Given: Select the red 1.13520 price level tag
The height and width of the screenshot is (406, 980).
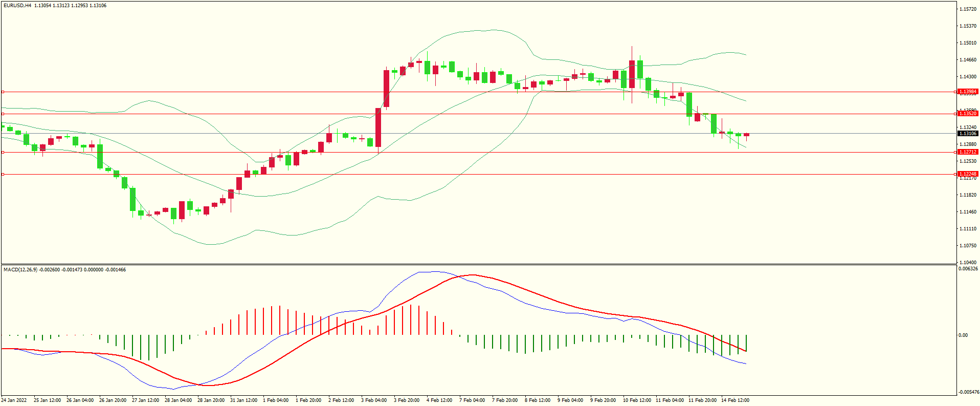Looking at the screenshot, I should tap(967, 114).
